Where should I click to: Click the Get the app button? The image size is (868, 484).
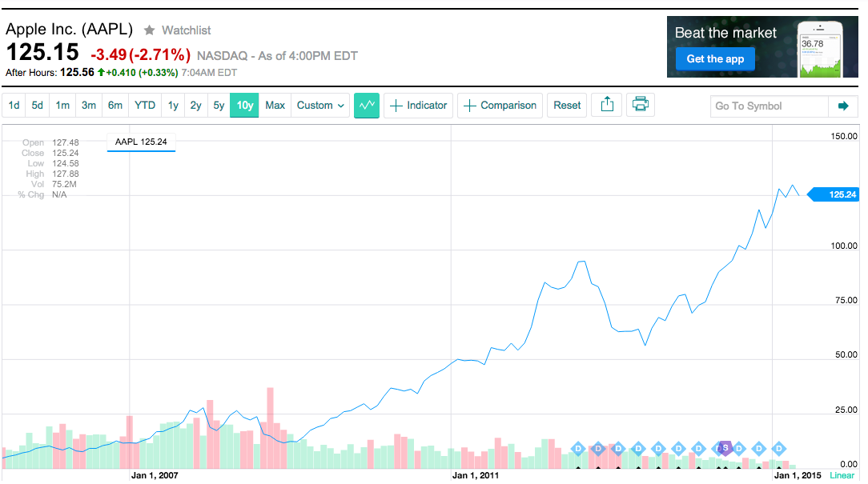tap(715, 59)
